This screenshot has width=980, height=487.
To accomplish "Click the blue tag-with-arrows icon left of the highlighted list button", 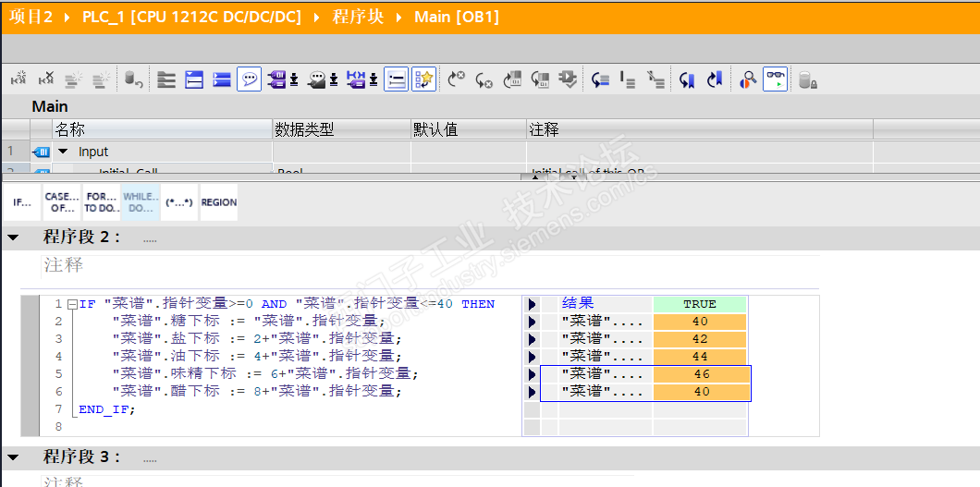I will pyautogui.click(x=357, y=79).
